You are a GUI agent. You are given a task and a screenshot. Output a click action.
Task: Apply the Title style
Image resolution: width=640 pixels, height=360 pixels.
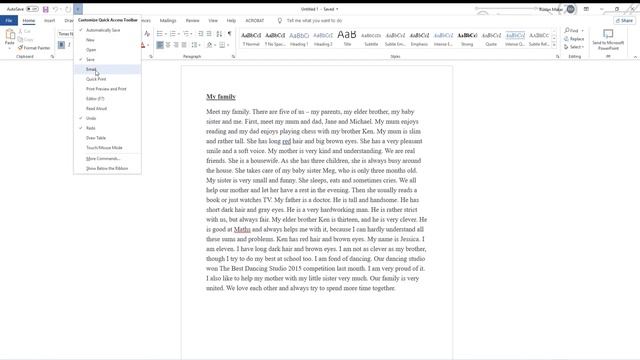click(x=347, y=39)
